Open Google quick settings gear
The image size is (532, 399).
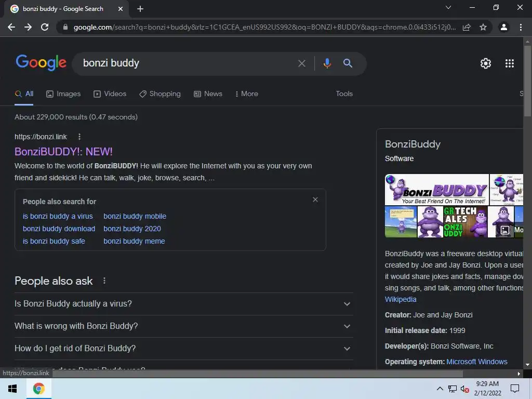click(486, 63)
